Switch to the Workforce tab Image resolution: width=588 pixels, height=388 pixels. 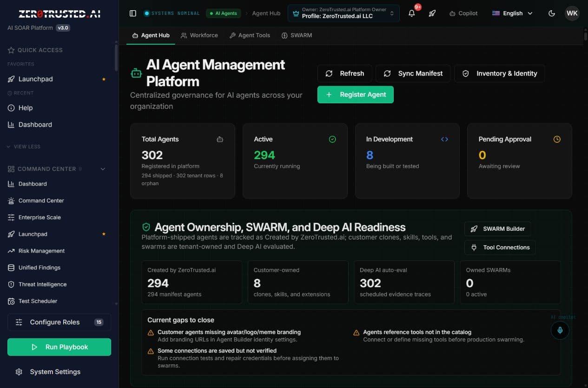pos(199,35)
